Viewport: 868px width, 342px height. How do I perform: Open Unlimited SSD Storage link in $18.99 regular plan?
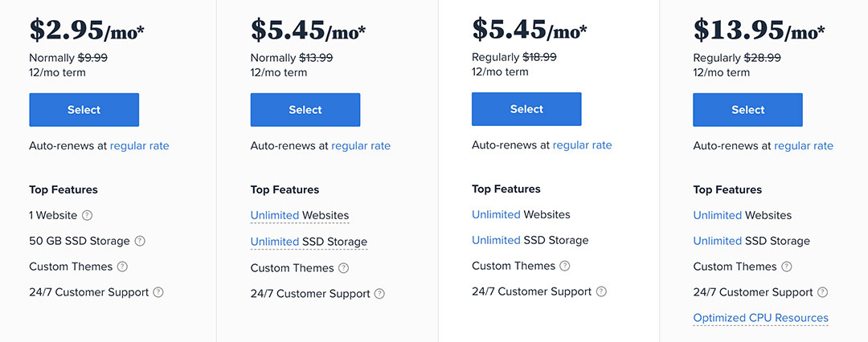(497, 240)
